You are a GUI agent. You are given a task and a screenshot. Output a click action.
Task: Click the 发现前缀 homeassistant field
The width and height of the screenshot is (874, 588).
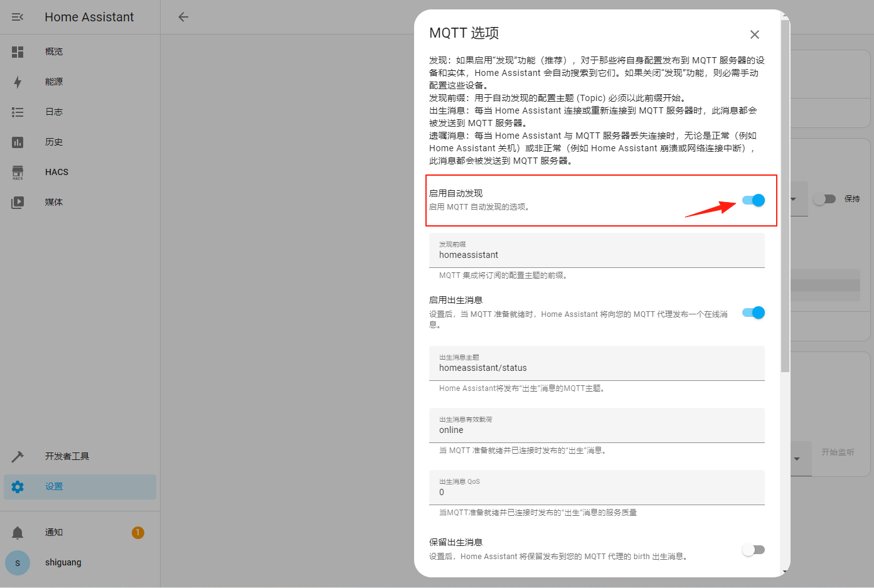(597, 250)
